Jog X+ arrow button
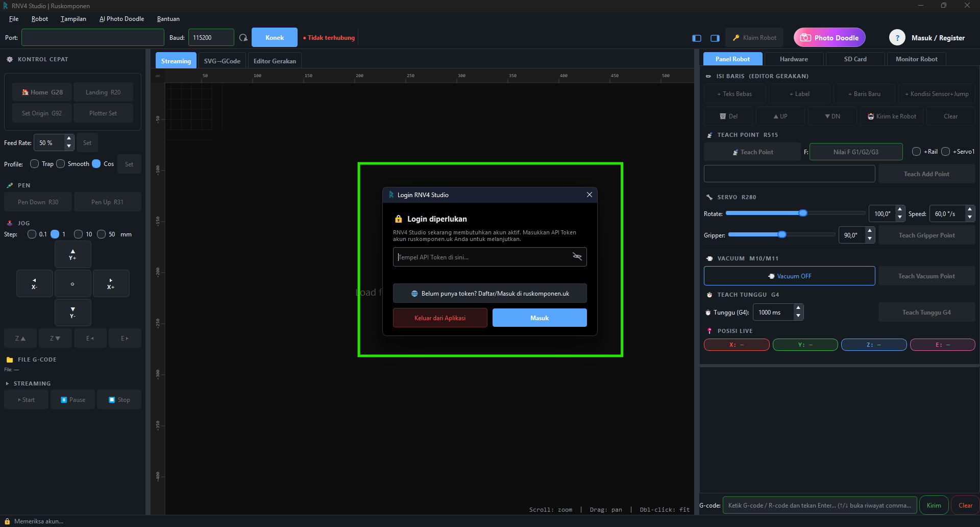This screenshot has height=527, width=980. coord(111,283)
